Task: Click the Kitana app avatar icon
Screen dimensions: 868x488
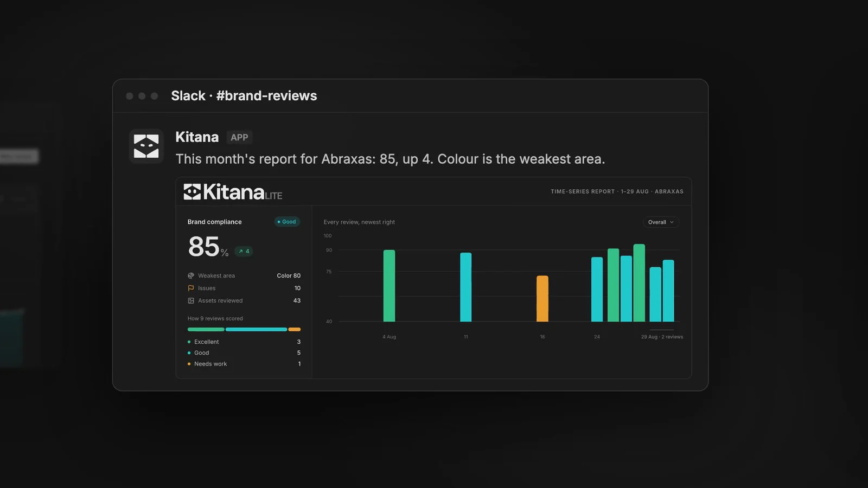Action: [x=146, y=146]
